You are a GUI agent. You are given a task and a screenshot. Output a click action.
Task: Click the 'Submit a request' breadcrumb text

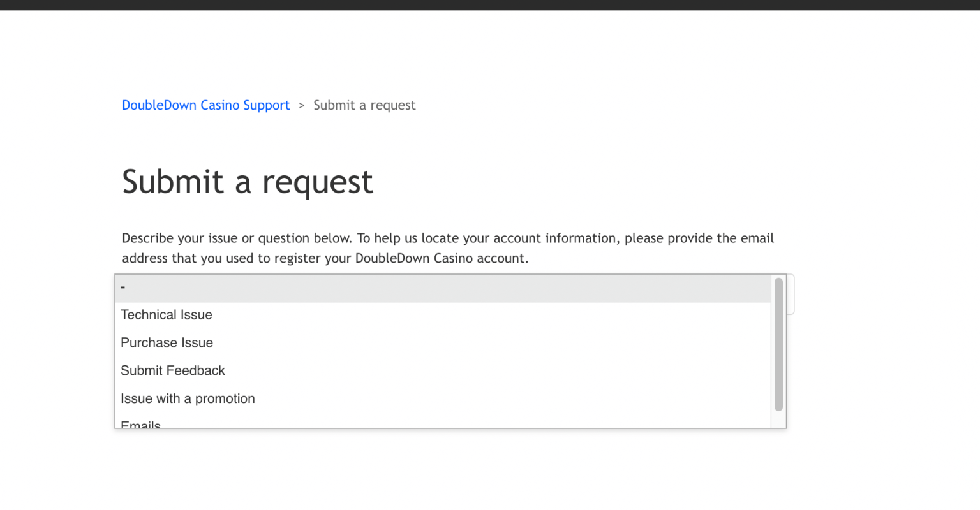pos(364,105)
